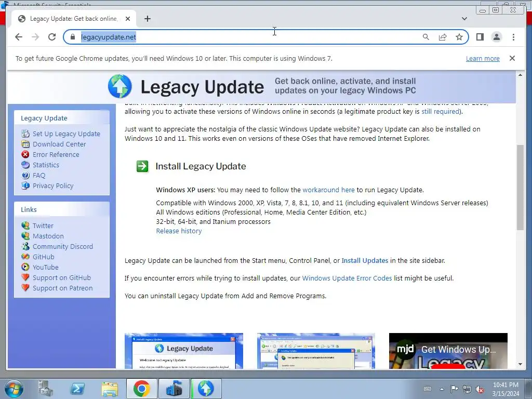This screenshot has width=532, height=399.
Task: Click the Statistics sidebar icon
Action: [25, 165]
